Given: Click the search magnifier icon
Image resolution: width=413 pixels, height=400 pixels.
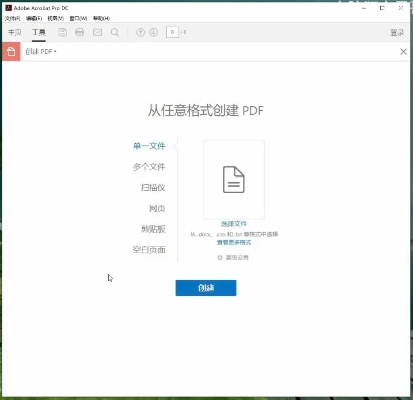Looking at the screenshot, I should pos(115,32).
